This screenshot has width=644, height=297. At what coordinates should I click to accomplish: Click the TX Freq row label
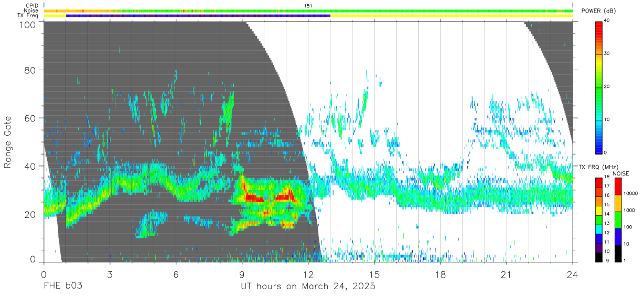coord(27,16)
